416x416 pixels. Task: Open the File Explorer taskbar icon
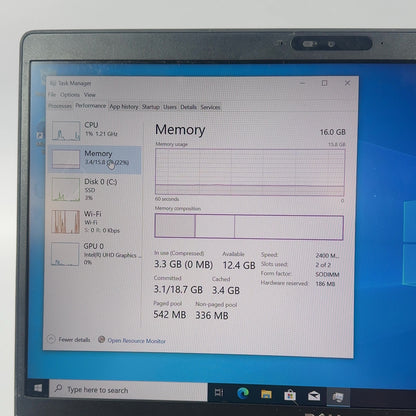click(x=266, y=394)
